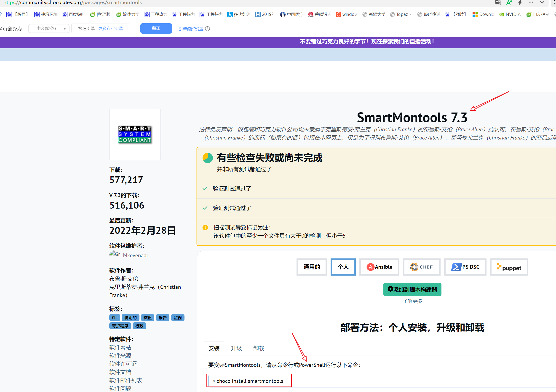Select the PS DSC deployment method
This screenshot has width=556, height=392.
click(465, 267)
